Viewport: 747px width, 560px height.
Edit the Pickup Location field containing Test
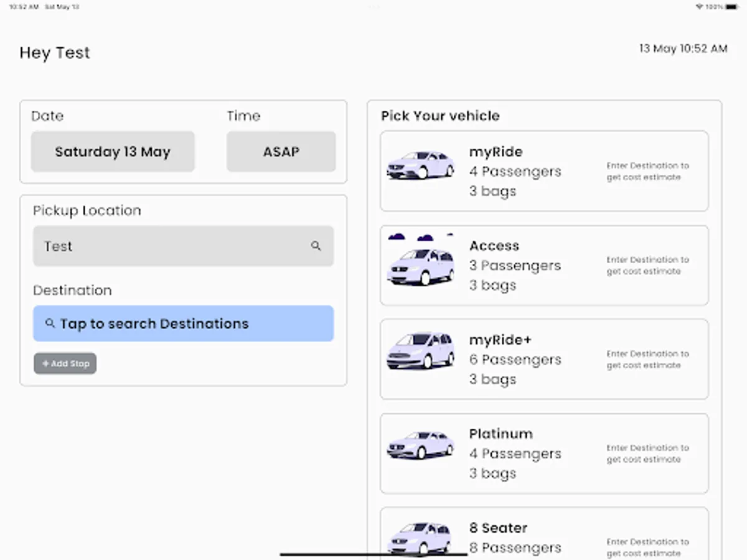(x=174, y=246)
